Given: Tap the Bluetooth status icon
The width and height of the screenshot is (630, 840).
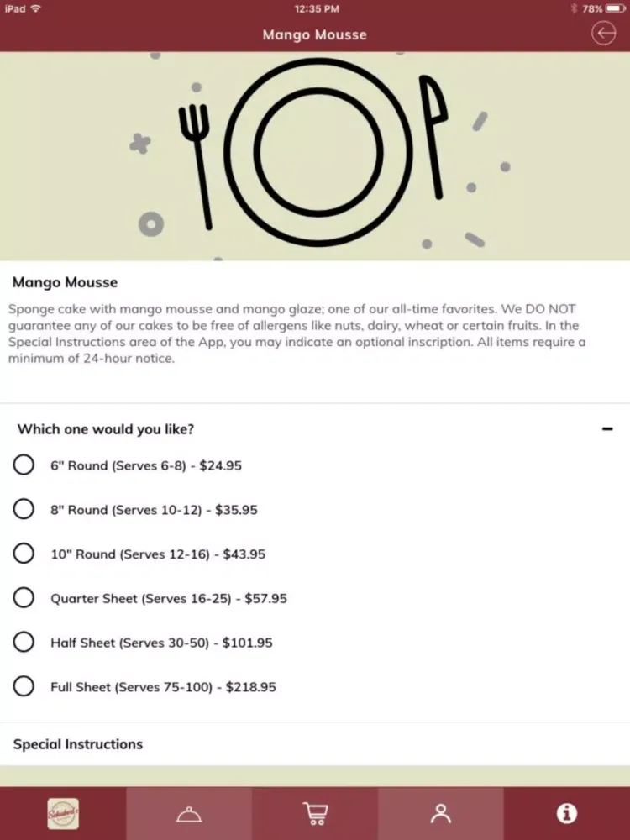Looking at the screenshot, I should [574, 8].
